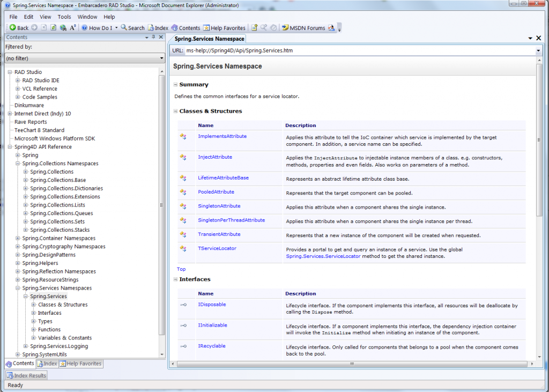Open the URL field dropdown arrow

[x=538, y=51]
